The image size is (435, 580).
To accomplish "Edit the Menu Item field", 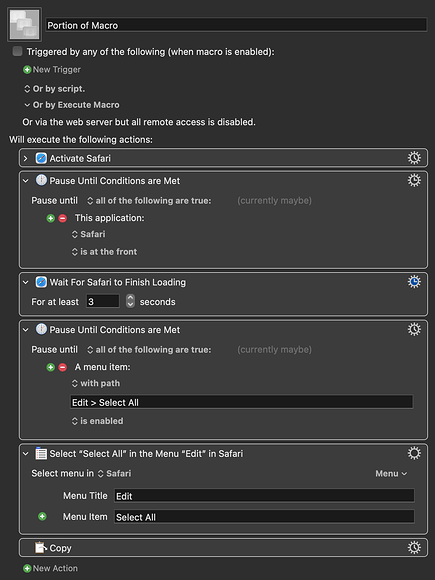I will pyautogui.click(x=264, y=517).
